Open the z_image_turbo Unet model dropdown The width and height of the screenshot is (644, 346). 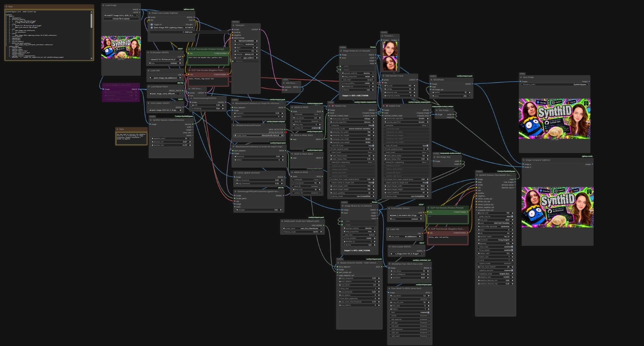click(x=407, y=254)
